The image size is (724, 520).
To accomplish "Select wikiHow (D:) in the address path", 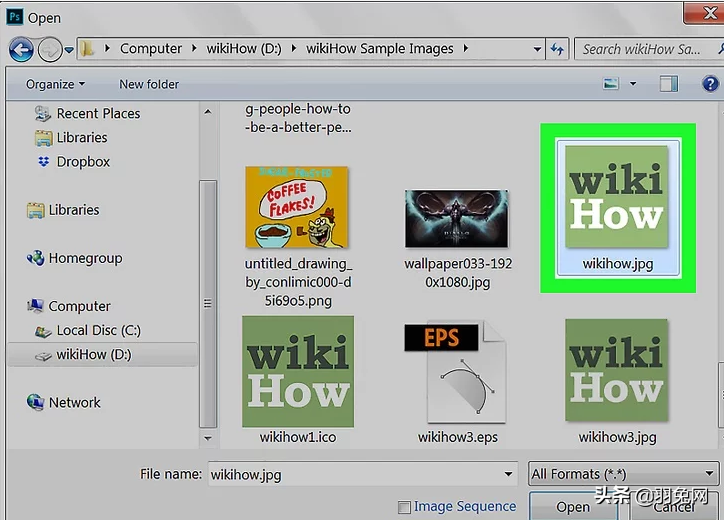I will (x=244, y=48).
